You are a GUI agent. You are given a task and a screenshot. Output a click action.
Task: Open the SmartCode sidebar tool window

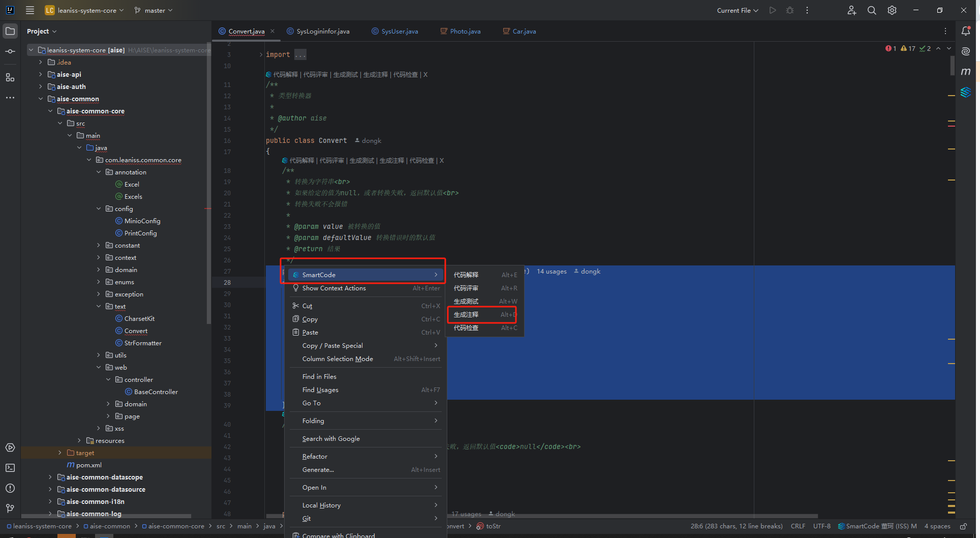coord(966,92)
